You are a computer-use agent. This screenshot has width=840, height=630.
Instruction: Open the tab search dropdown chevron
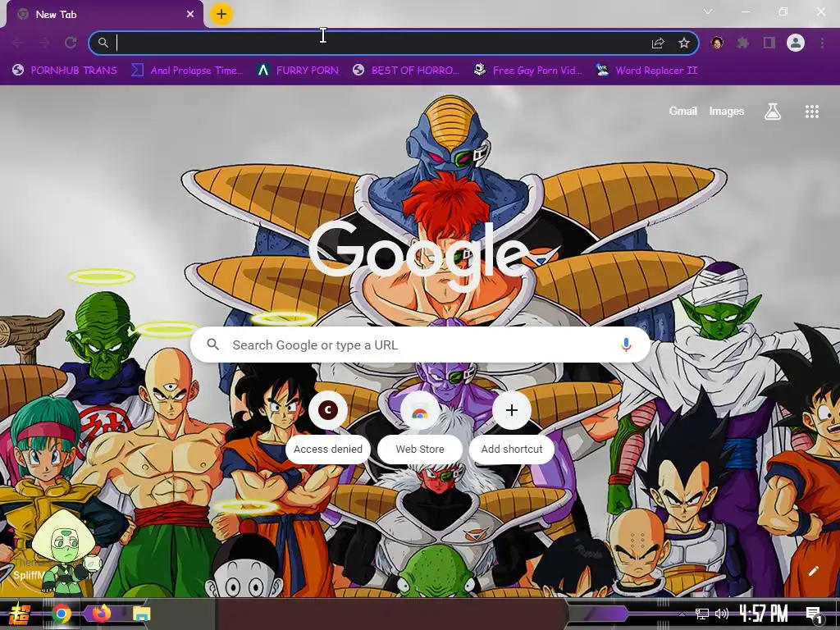(708, 11)
